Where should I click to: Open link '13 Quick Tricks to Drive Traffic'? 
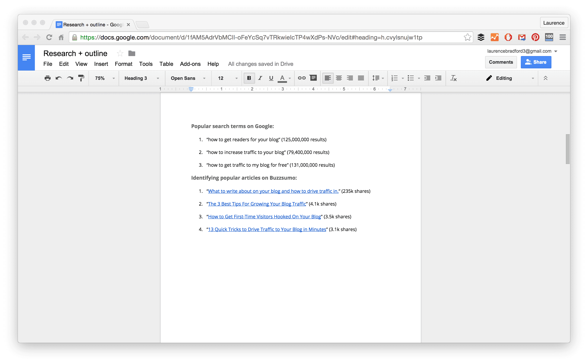click(x=267, y=229)
